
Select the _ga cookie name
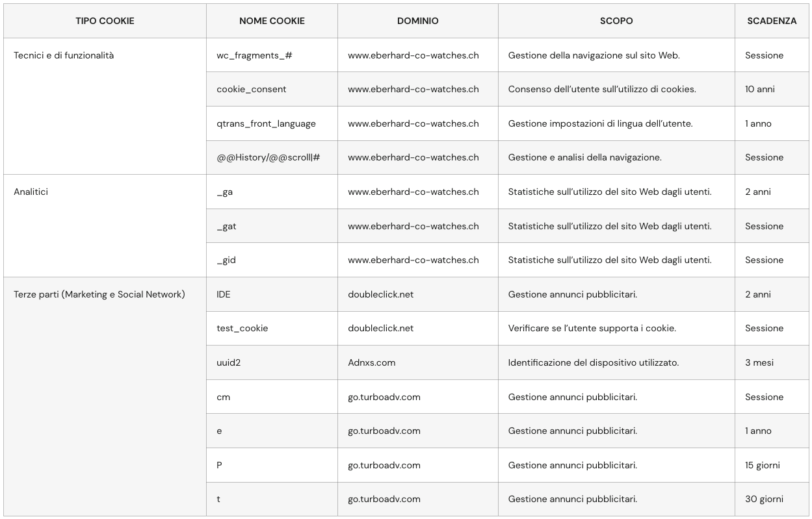224,192
